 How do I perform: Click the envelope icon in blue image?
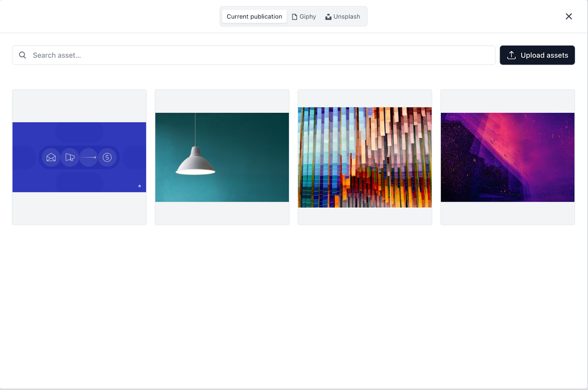[x=51, y=157]
